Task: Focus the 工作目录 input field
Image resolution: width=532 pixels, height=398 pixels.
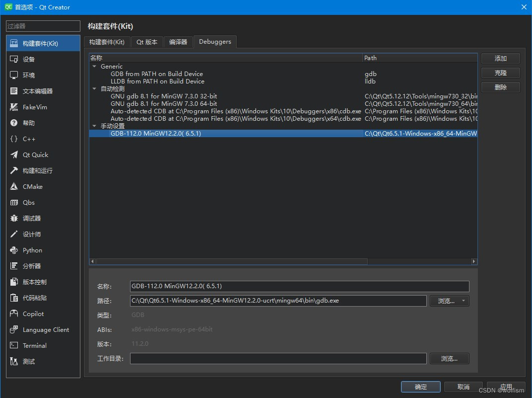Action: 278,359
